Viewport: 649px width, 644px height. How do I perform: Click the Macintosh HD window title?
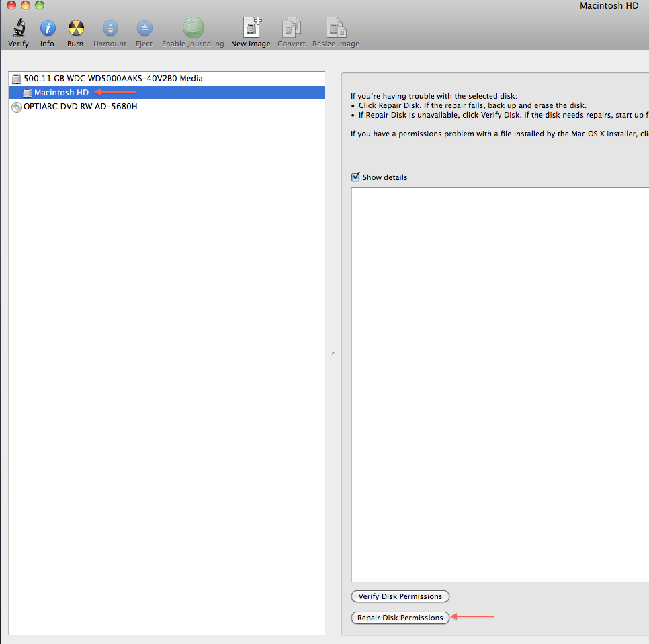(609, 6)
